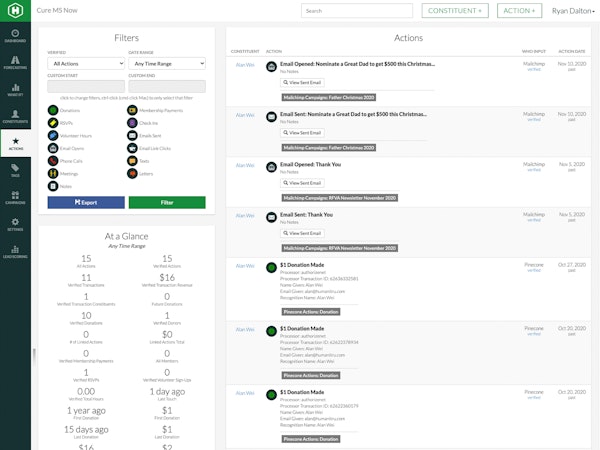Open the Constituents sidebar icon
Image resolution: width=600 pixels, height=450 pixels.
(x=15, y=116)
